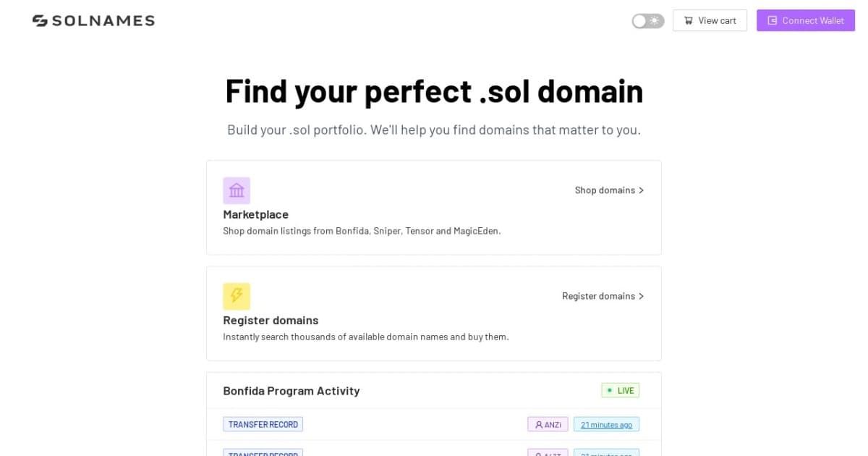Click the first TRANSFER RECORD badge
This screenshot has height=456, width=868.
(x=263, y=424)
